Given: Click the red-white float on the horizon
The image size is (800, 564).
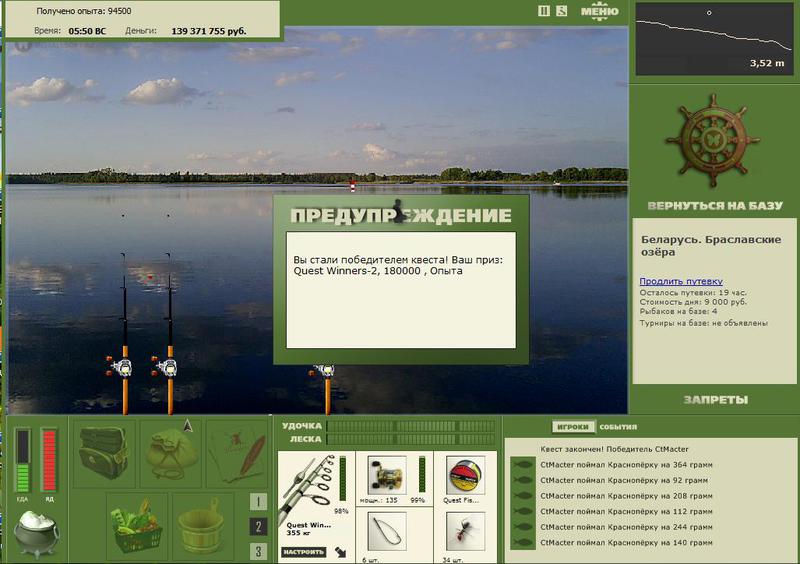Looking at the screenshot, I should click(x=352, y=185).
